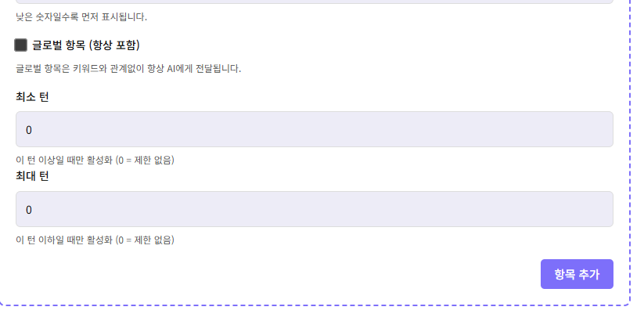The width and height of the screenshot is (644, 314).
Task: Click the 글로벌 항목은 키워드와 관계없이 description text
Action: tap(128, 68)
